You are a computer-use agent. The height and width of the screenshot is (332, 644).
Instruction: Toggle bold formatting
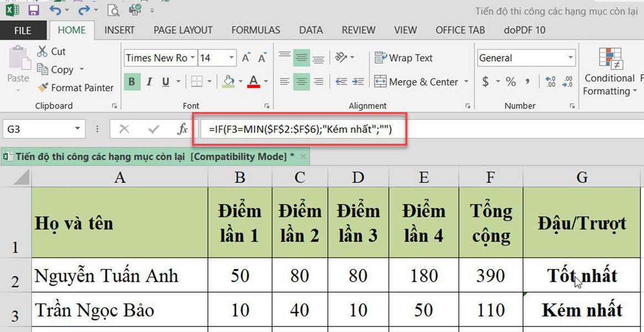[x=132, y=81]
